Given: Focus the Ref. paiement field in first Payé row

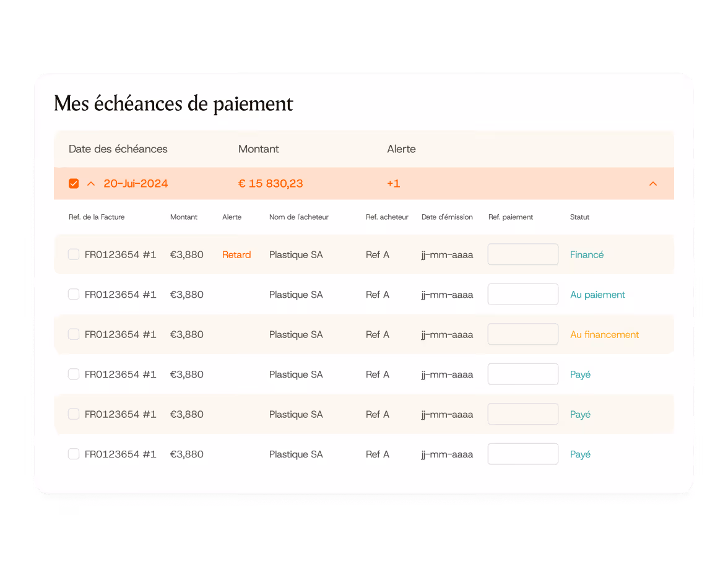Looking at the screenshot, I should point(522,374).
